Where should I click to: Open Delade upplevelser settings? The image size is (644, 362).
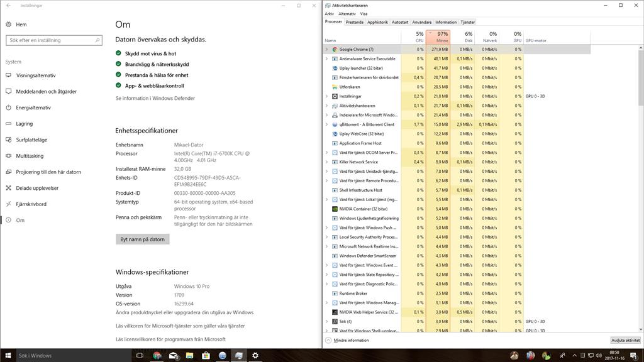37,188
